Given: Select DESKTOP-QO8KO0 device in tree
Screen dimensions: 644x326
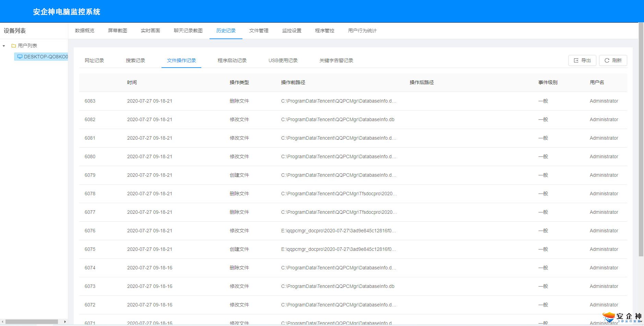Looking at the screenshot, I should (41, 57).
